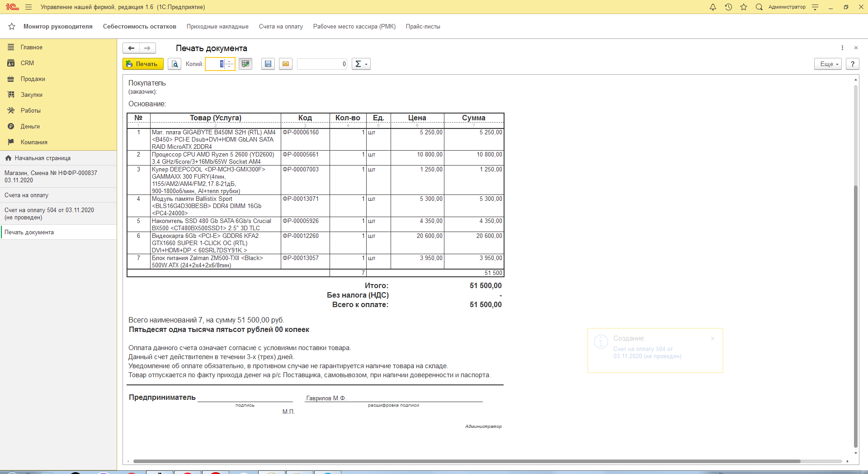Viewport: 868px width, 474px height.
Task: Click the horizontal scrollbar under document
Action: coord(466,461)
